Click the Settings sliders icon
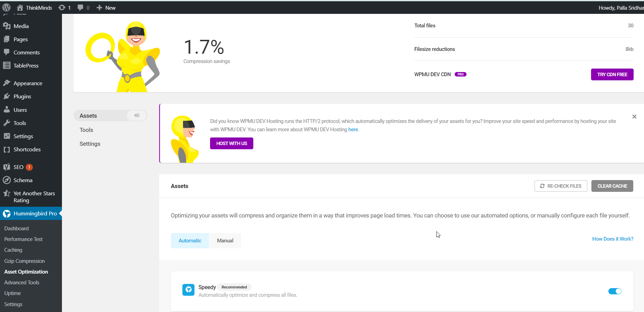 [7, 136]
